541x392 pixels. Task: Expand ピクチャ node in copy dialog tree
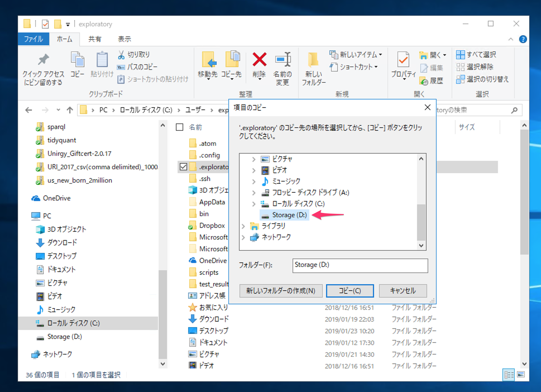(x=253, y=159)
